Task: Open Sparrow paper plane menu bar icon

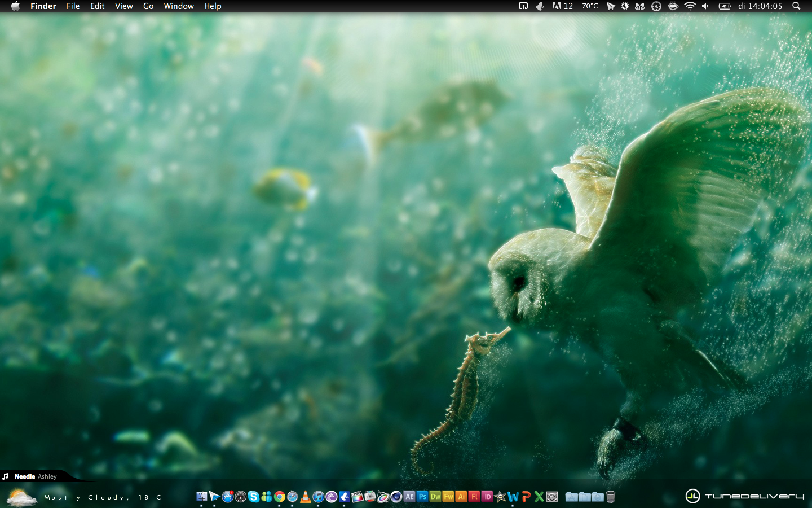Action: [611, 6]
